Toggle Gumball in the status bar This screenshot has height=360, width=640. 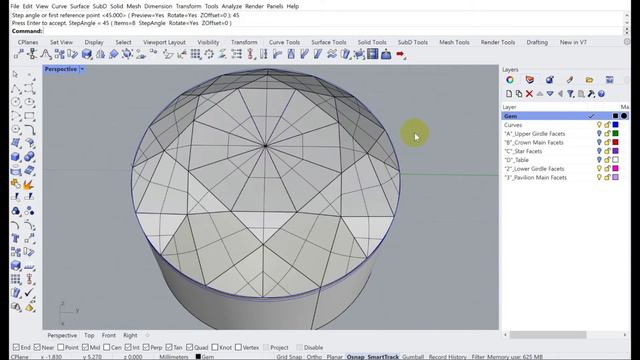(x=413, y=357)
